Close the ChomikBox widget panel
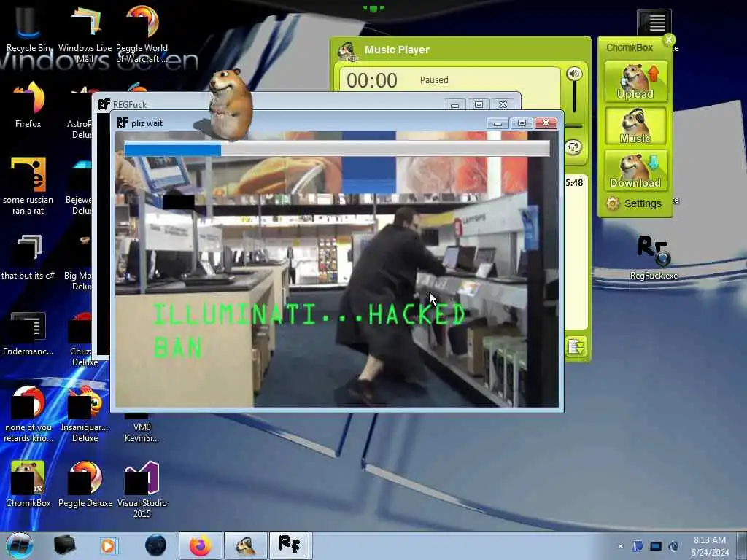Image resolution: width=747 pixels, height=560 pixels. [669, 39]
